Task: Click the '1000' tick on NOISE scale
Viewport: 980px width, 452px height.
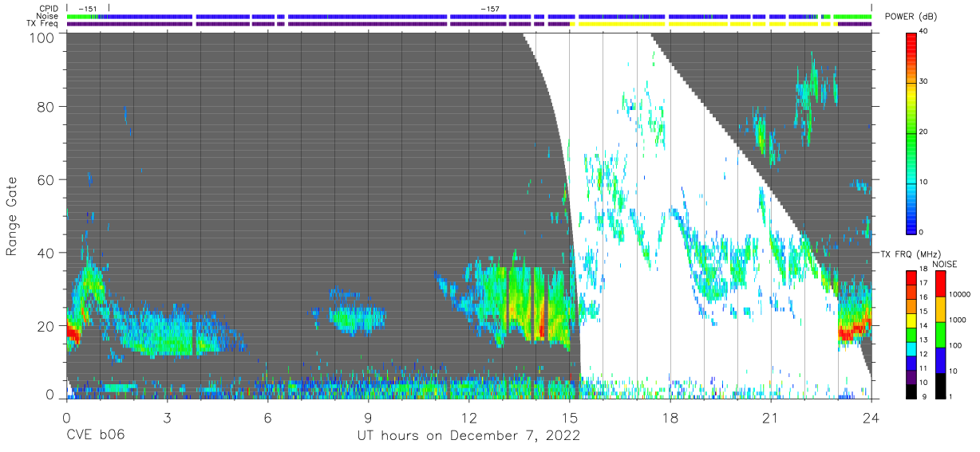Action: coord(957,320)
